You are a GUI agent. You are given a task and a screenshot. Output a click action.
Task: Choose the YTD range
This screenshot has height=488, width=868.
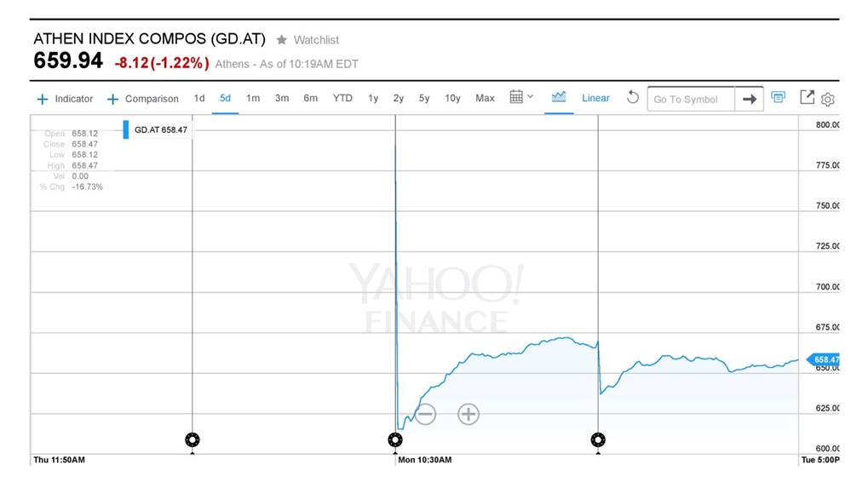coord(342,98)
